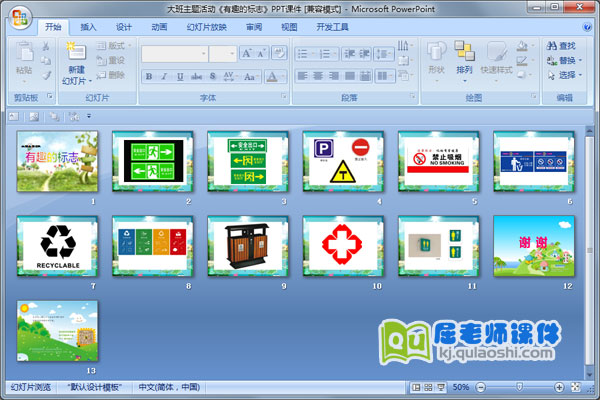
Task: Toggle Slide Sorter view button
Action: [x=428, y=387]
